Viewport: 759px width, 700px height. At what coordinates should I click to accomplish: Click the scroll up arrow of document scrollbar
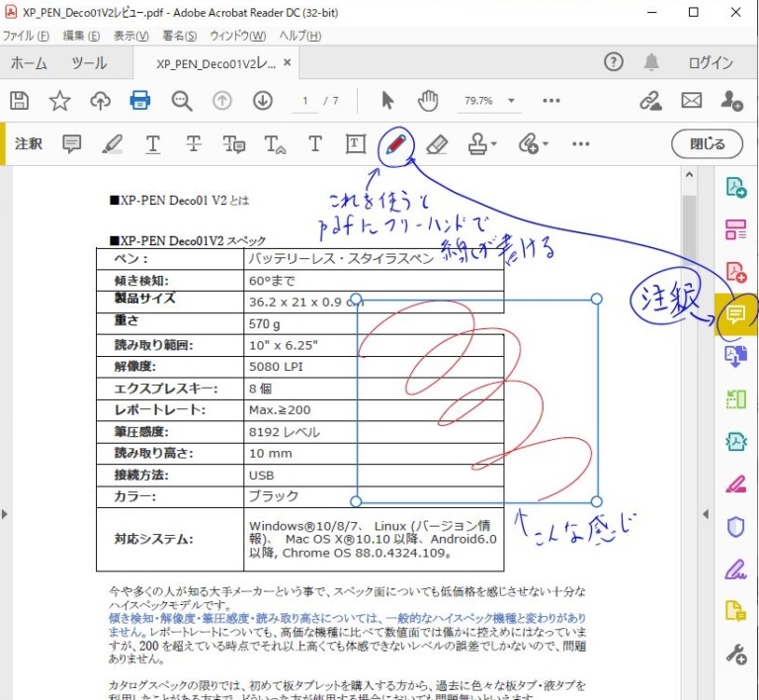pos(689,175)
